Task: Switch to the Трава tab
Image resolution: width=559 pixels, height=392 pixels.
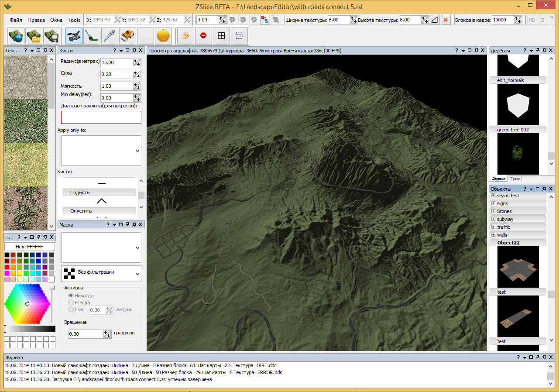Action: 515,179
